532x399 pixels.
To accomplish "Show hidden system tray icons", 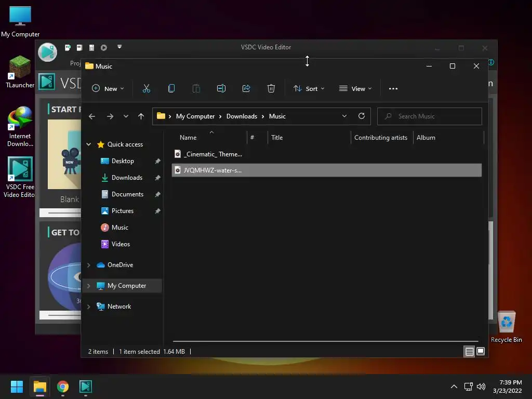I will [454, 387].
